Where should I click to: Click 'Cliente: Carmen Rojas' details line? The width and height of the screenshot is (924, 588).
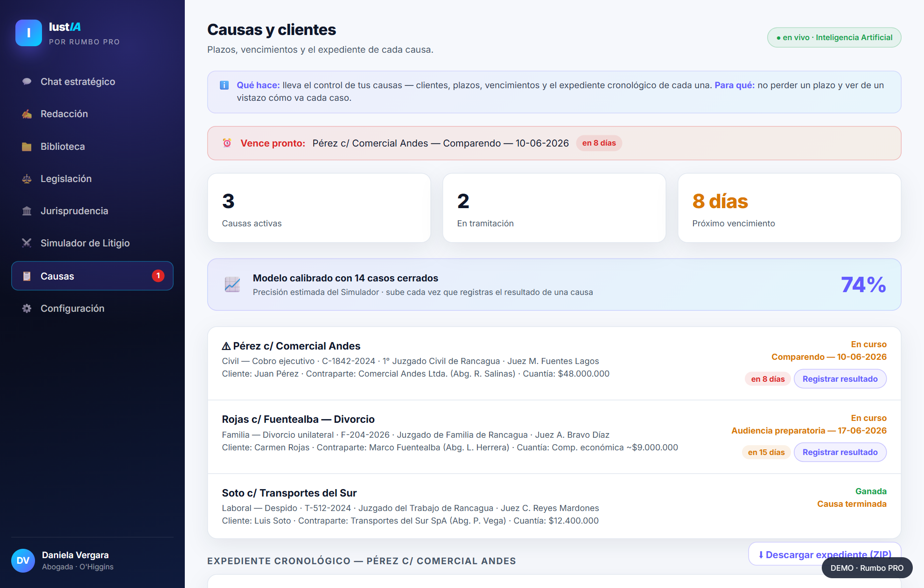[x=450, y=448]
